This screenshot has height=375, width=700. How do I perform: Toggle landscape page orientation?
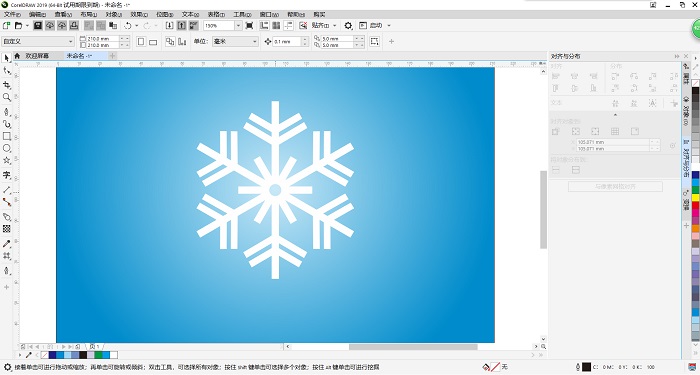tap(153, 42)
